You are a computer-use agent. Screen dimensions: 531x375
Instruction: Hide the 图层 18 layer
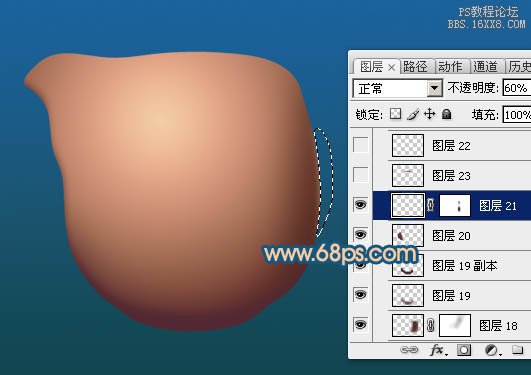pyautogui.click(x=361, y=325)
